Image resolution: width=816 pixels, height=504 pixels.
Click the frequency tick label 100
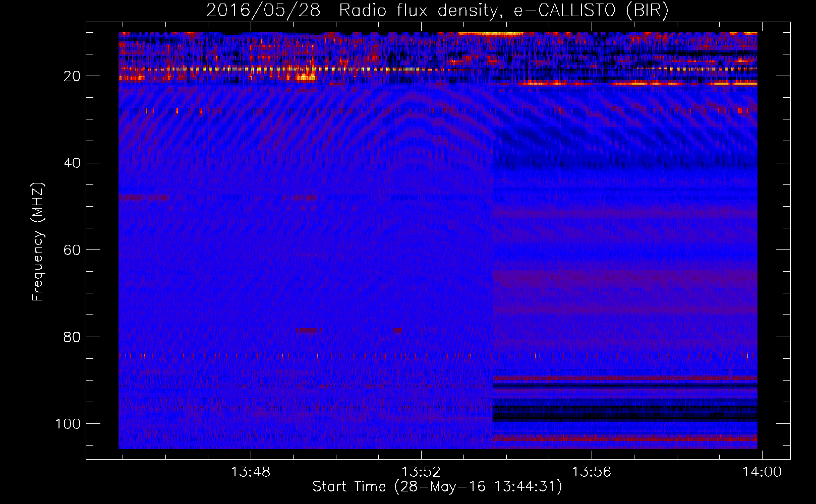(x=68, y=423)
